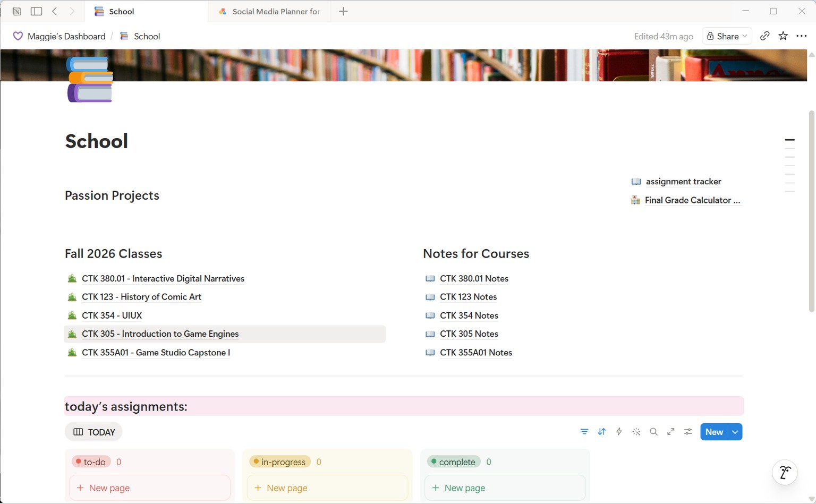Click the to-do status tag
816x504 pixels.
tap(91, 462)
